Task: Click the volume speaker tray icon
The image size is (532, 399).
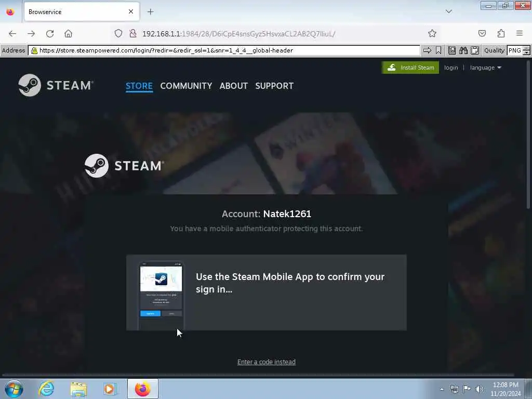Action: coord(480,389)
